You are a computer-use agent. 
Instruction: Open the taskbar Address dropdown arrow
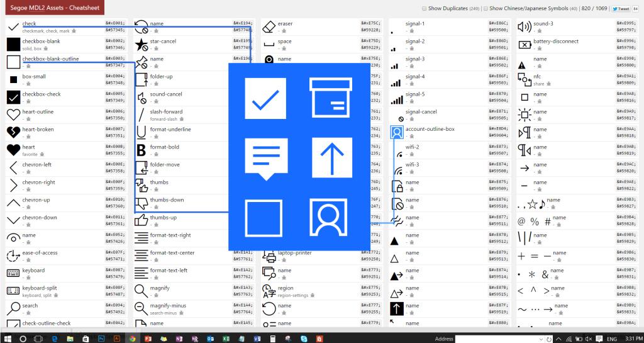(541, 339)
